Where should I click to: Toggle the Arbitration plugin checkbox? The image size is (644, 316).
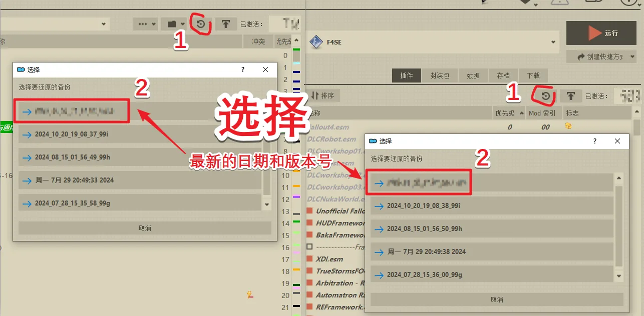coord(309,283)
